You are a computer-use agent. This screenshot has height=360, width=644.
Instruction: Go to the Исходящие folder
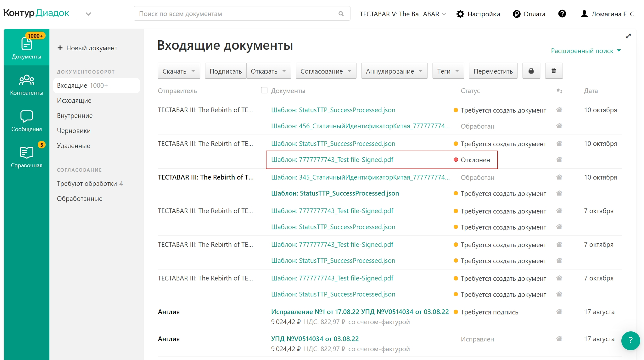74,101
